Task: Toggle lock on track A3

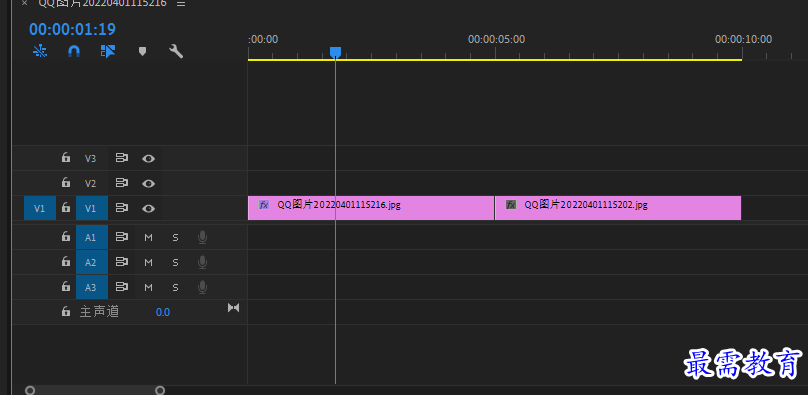Action: (x=66, y=286)
